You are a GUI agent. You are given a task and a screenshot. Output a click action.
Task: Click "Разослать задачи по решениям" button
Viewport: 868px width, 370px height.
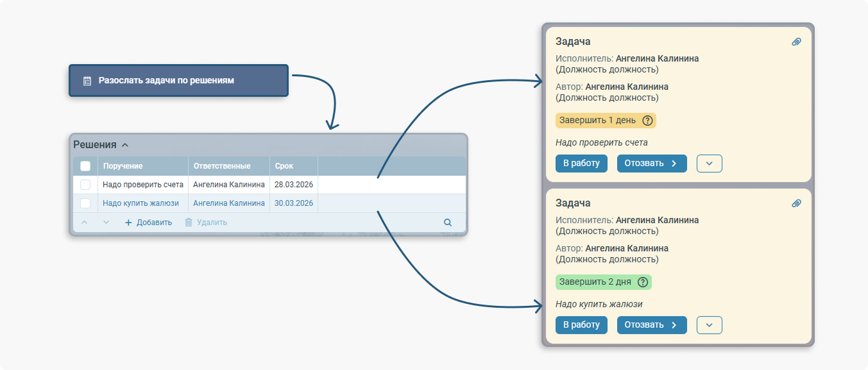pyautogui.click(x=178, y=81)
